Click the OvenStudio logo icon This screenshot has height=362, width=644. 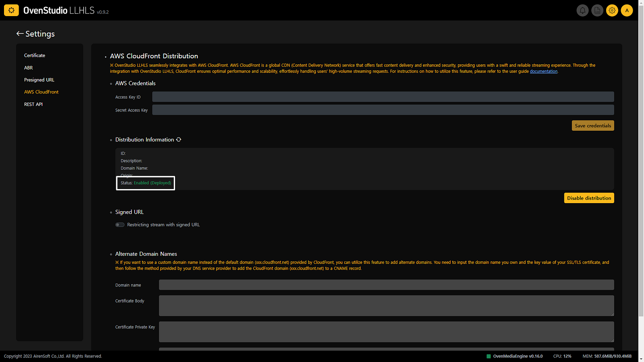pyautogui.click(x=11, y=10)
